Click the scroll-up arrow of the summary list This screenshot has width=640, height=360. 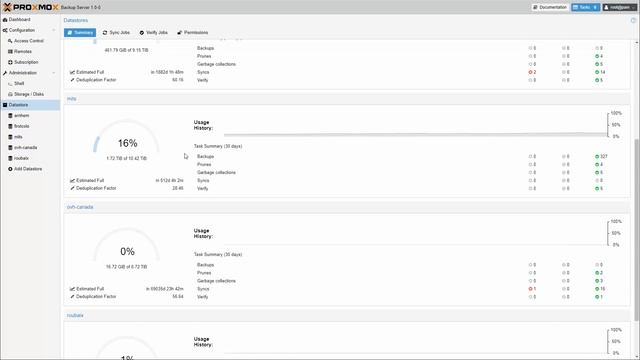pyautogui.click(x=637, y=42)
